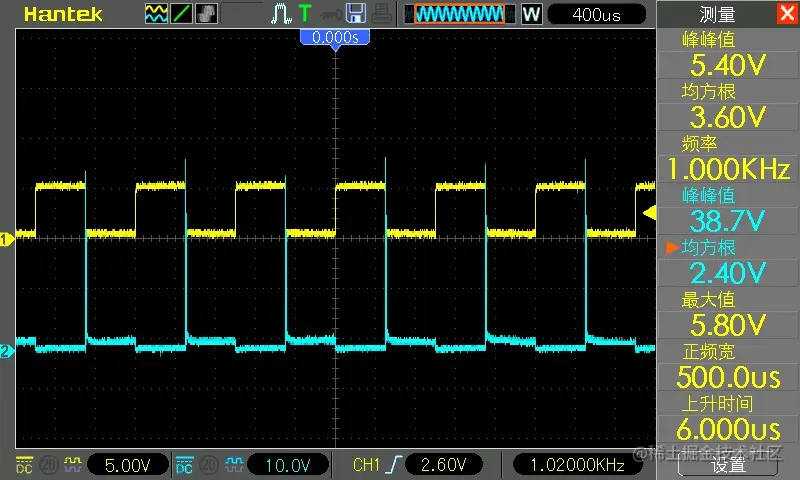Click the cyan 峰峰值 label

pos(709,195)
